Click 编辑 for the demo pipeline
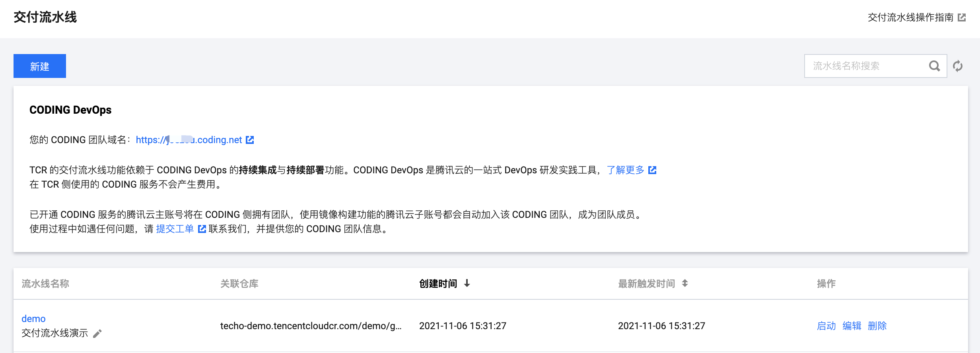Screen dimensions: 980x353 [x=852, y=326]
